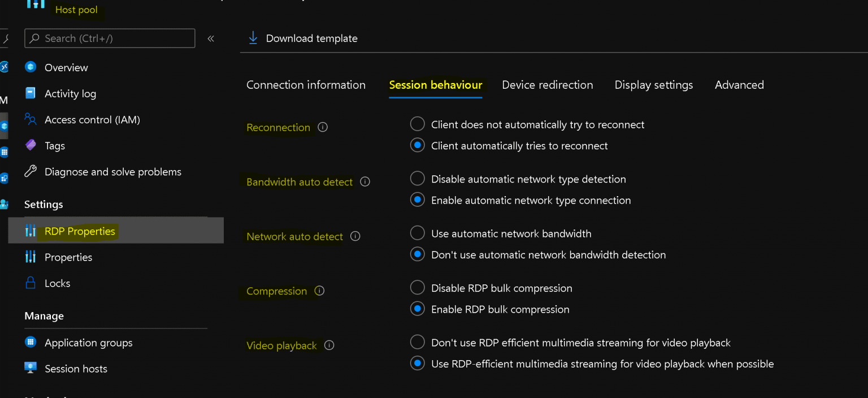Open the Display settings tab

pos(653,85)
